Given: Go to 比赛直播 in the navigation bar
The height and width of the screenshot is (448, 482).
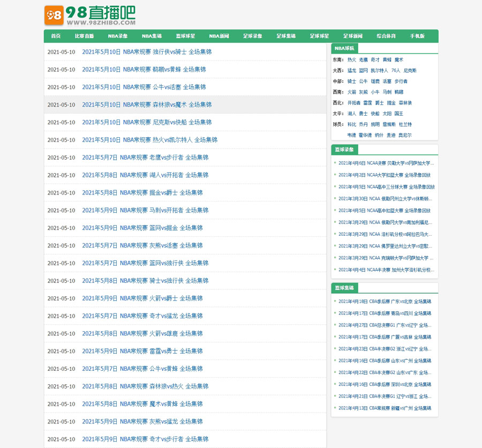Looking at the screenshot, I should pyautogui.click(x=84, y=36).
